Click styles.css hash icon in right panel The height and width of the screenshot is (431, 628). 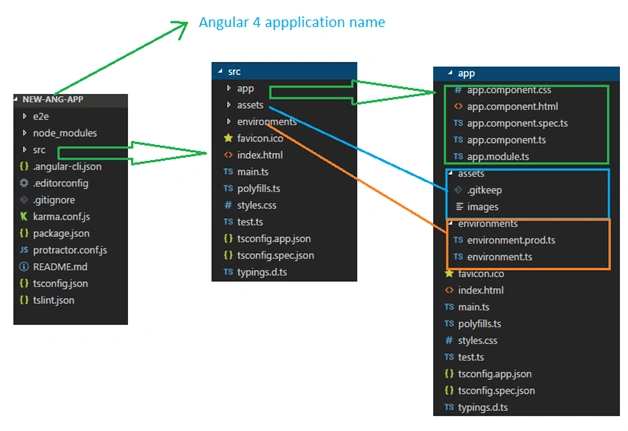click(449, 340)
